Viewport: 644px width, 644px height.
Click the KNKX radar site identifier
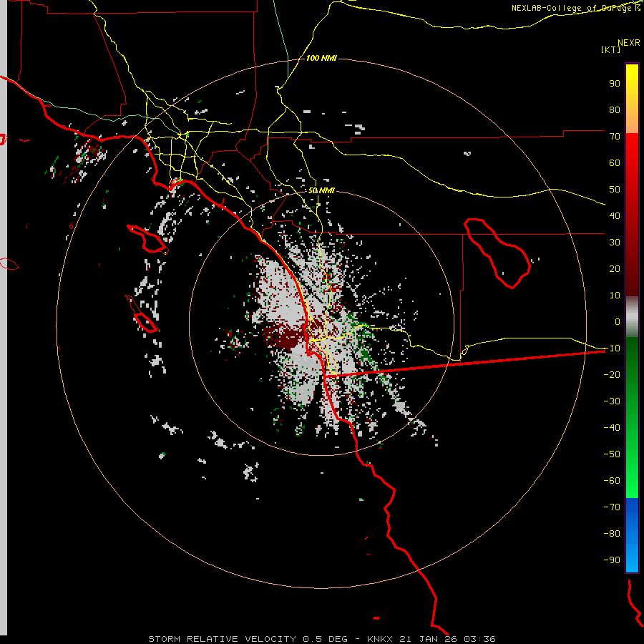click(380, 639)
